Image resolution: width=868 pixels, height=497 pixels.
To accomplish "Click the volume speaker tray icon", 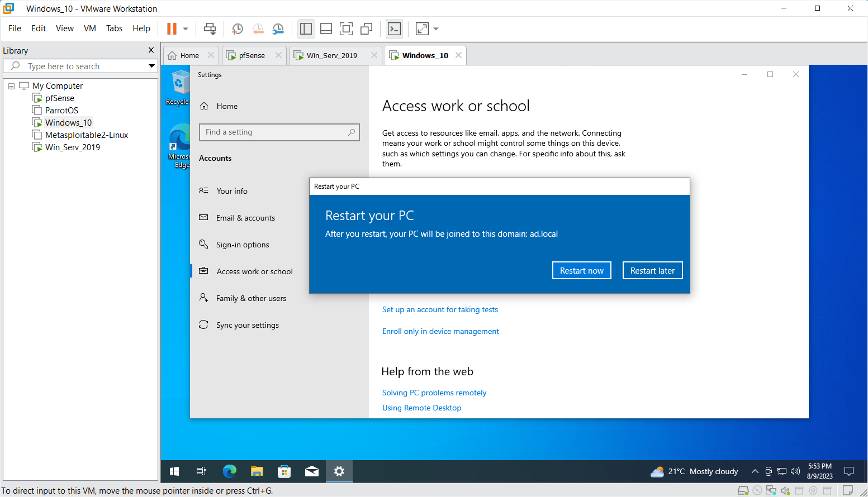I will tap(795, 471).
